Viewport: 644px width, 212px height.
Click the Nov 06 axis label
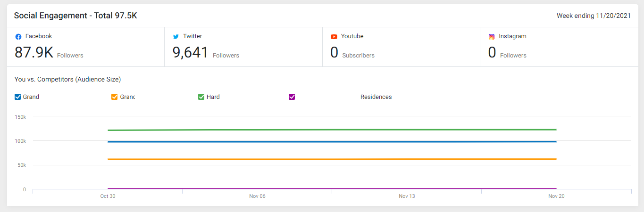[257, 196]
